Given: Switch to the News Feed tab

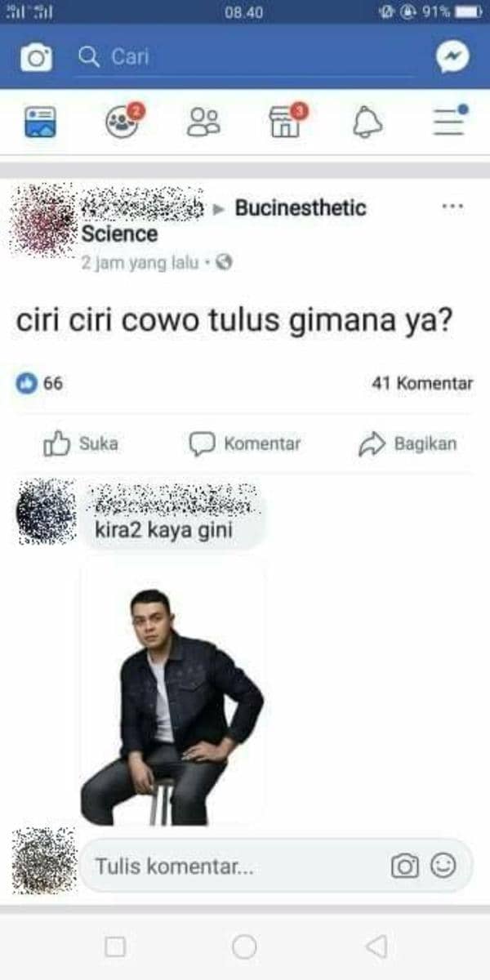Looking at the screenshot, I should point(40,122).
